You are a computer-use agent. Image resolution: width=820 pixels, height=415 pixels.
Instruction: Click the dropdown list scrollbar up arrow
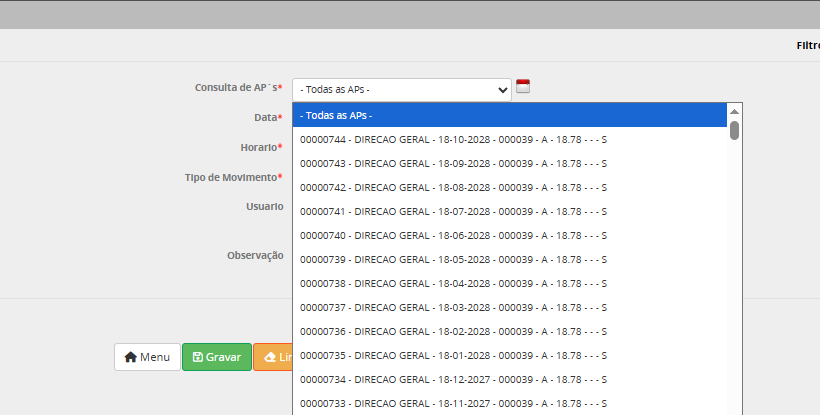click(734, 110)
